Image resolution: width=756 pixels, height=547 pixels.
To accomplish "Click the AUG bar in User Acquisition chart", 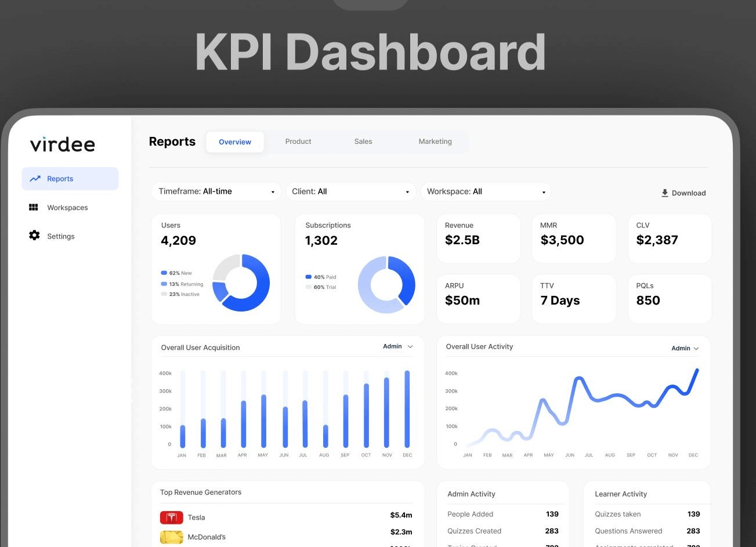I will [325, 436].
